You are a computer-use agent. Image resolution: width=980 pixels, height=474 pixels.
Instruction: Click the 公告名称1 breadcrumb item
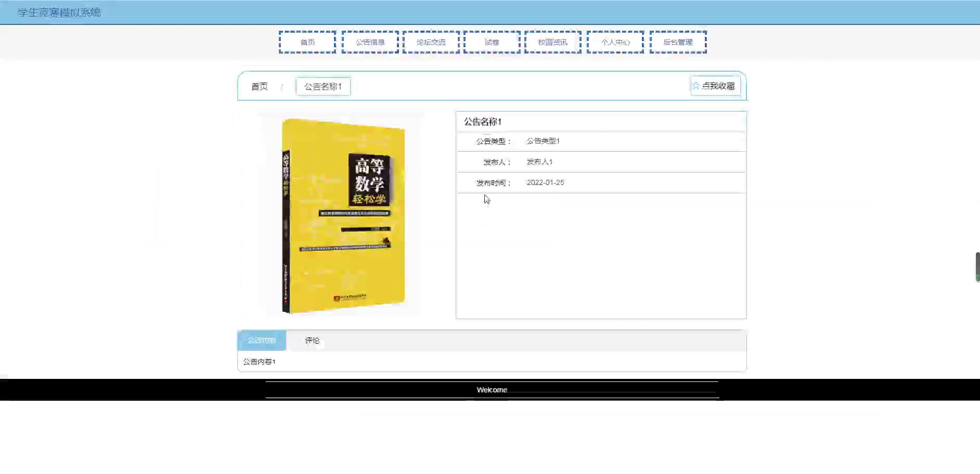coord(323,86)
